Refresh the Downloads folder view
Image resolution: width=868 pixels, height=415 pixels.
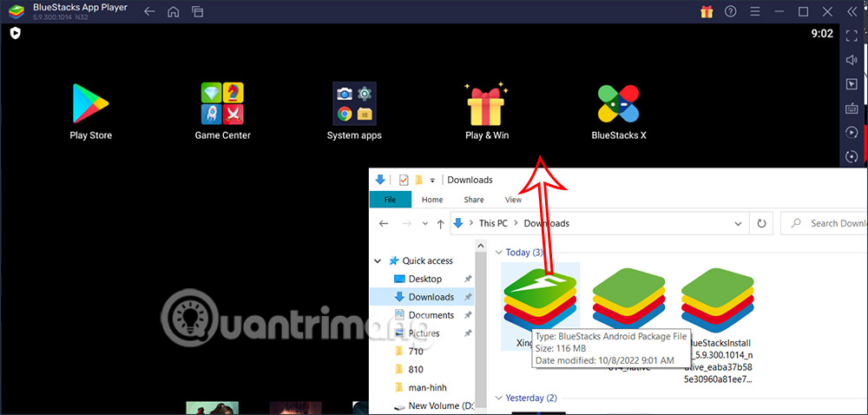pos(761,223)
